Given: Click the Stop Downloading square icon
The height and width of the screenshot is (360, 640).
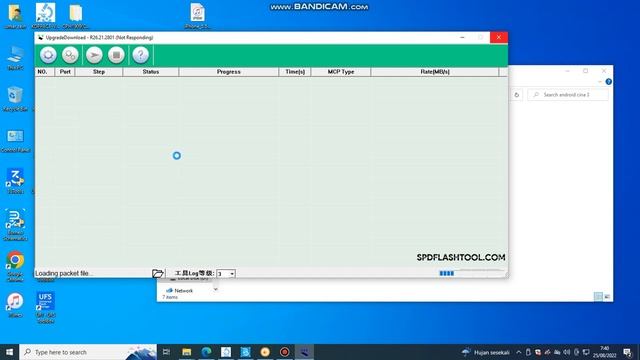Looking at the screenshot, I should tap(116, 55).
